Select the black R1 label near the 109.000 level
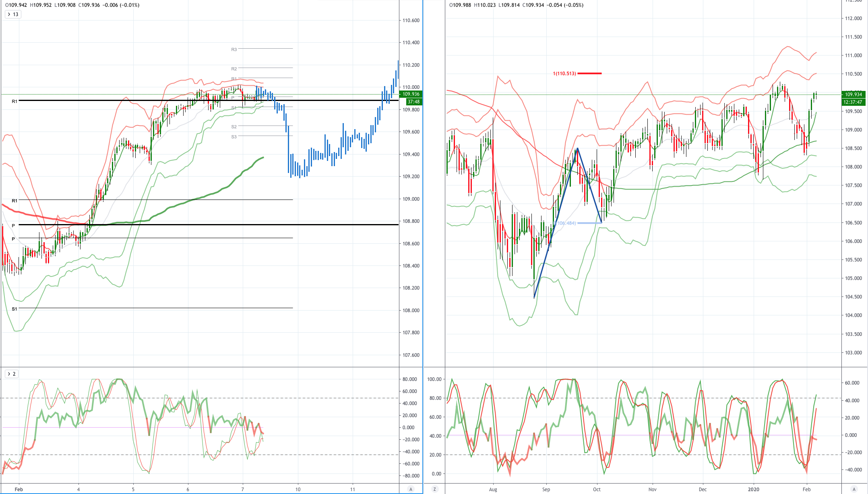This screenshot has width=868, height=494. pos(14,200)
